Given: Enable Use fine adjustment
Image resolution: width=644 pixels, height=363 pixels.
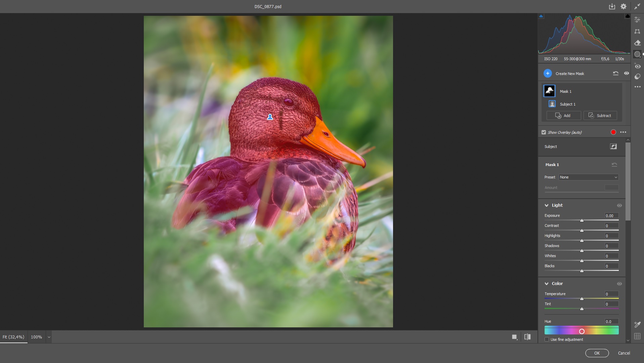Looking at the screenshot, I should coord(547,339).
